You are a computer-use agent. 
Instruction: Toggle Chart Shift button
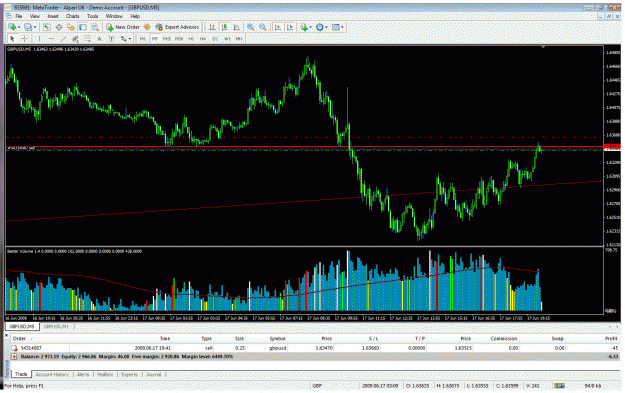(290, 27)
